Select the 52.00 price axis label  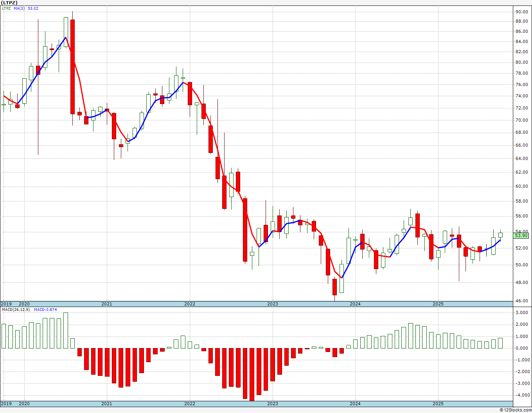click(521, 248)
